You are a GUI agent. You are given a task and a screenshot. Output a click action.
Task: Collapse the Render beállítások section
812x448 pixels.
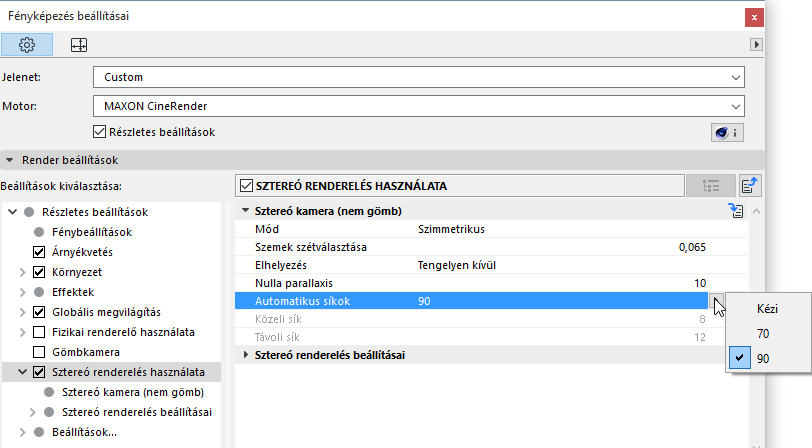pos(10,159)
